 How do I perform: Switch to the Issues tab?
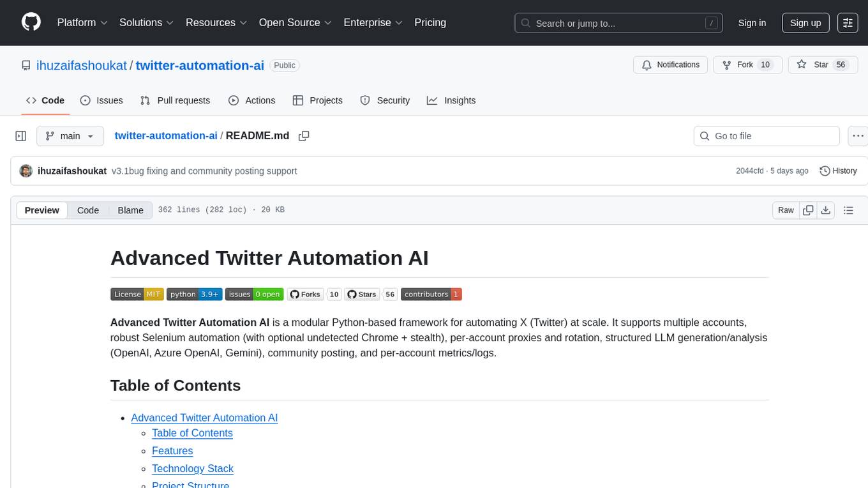(x=101, y=100)
